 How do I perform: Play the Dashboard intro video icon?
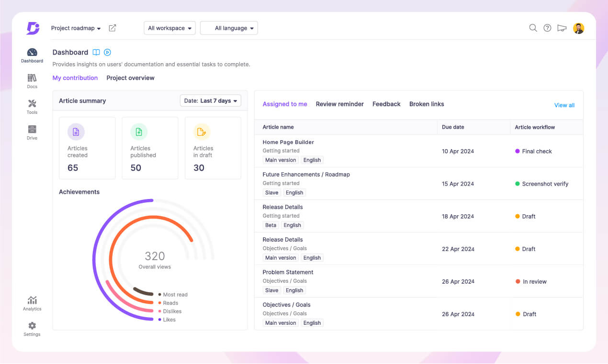pos(107,52)
